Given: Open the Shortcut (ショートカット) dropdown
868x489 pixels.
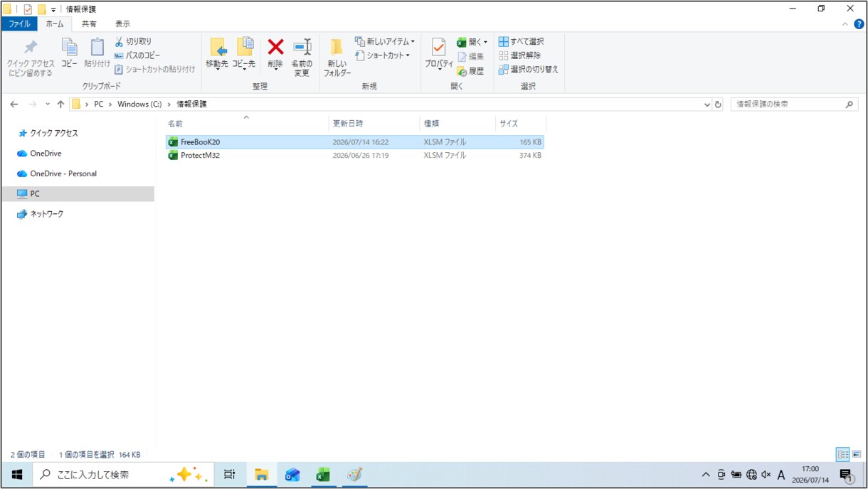Looking at the screenshot, I should pos(383,55).
